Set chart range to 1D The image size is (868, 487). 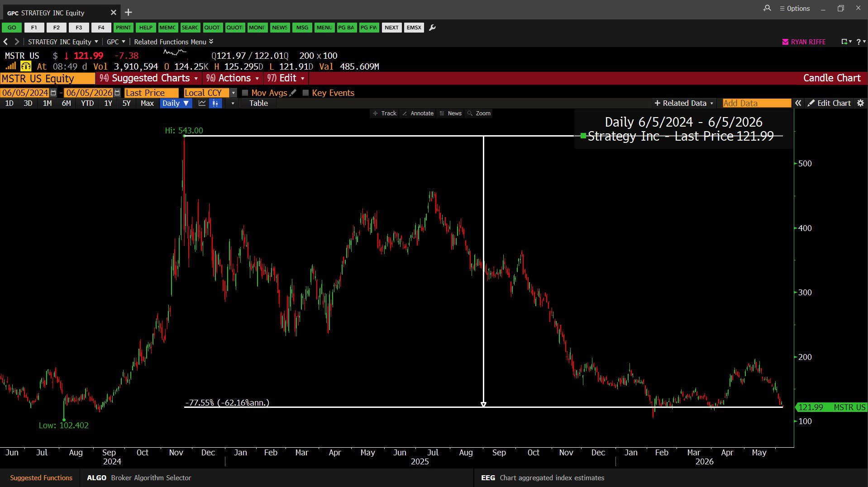pos(9,103)
